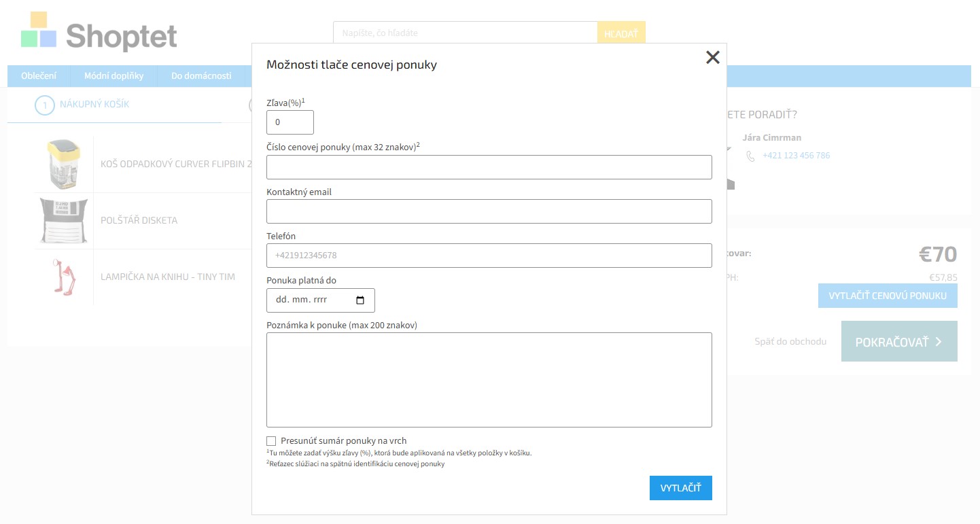Click the Pokračovať button
The width and height of the screenshot is (980, 524).
click(x=898, y=342)
